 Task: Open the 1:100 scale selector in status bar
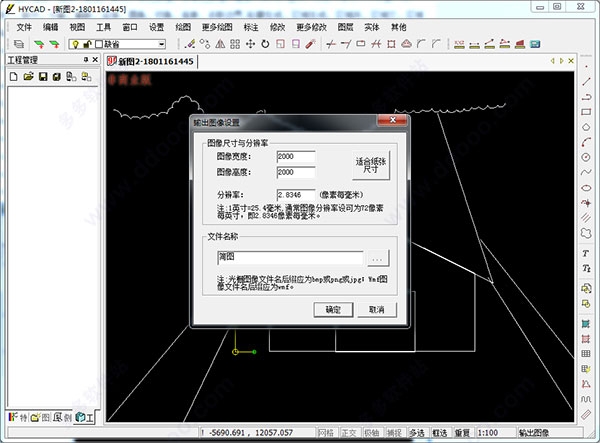[x=494, y=433]
